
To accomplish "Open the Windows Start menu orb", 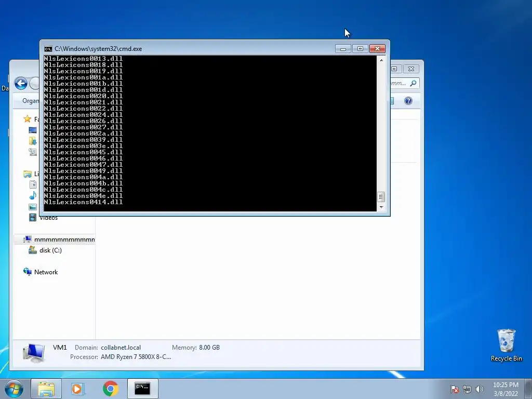I will [14, 389].
